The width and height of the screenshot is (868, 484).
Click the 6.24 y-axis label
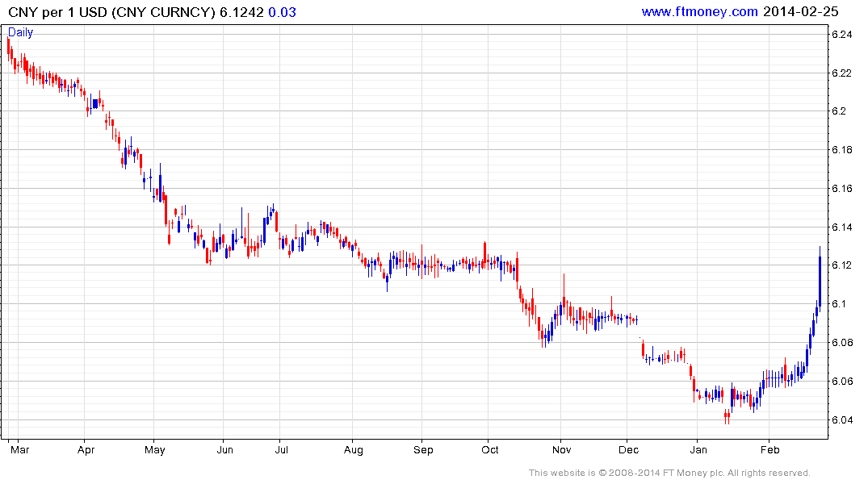pos(842,35)
